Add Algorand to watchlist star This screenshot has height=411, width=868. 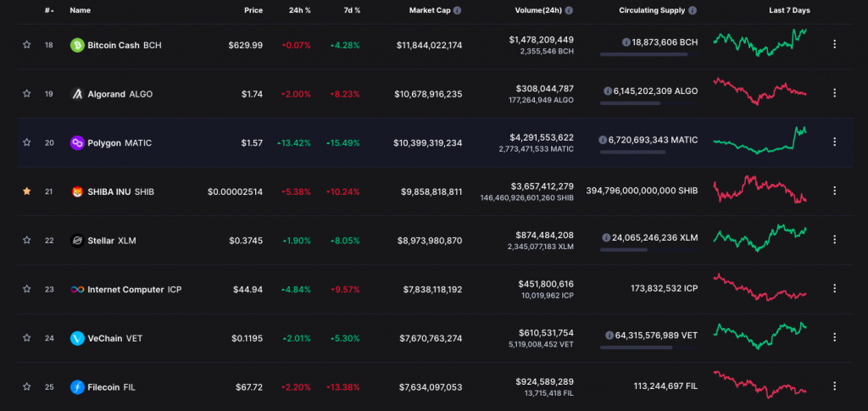click(x=26, y=93)
